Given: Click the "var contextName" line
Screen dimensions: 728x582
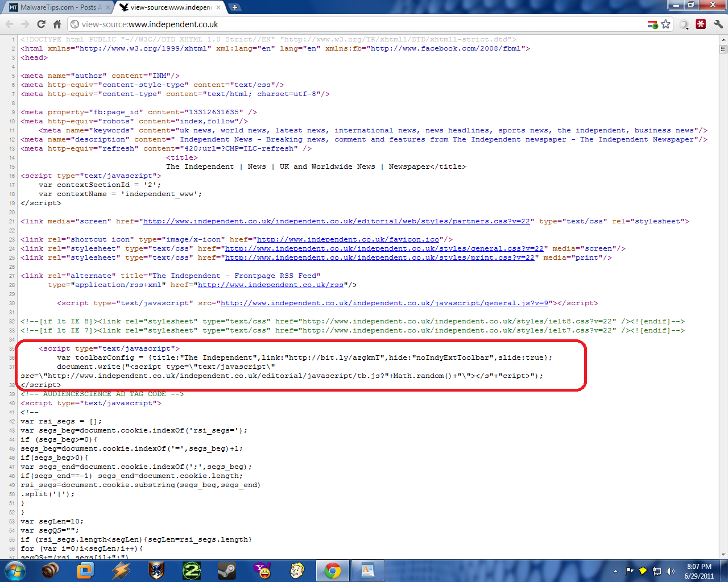Looking at the screenshot, I should pos(121,194).
